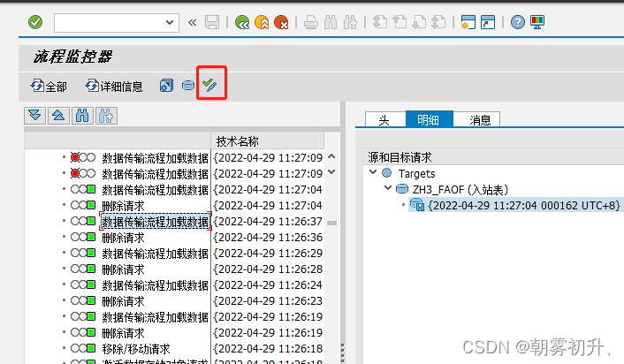Image resolution: width=624 pixels, height=364 pixels.
Task: Select ZH3_FAOF (入站表) tree item
Action: 460,189
